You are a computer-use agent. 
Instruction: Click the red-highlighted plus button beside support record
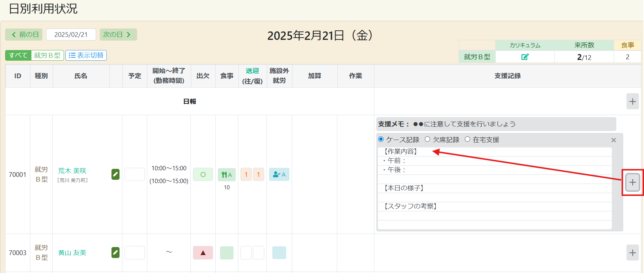click(x=632, y=182)
